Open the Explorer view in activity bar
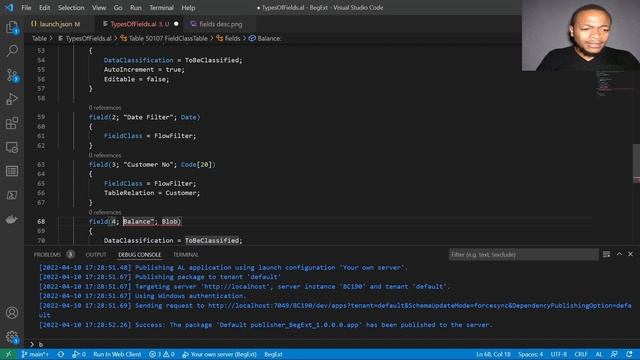640x360 pixels. tap(12, 27)
